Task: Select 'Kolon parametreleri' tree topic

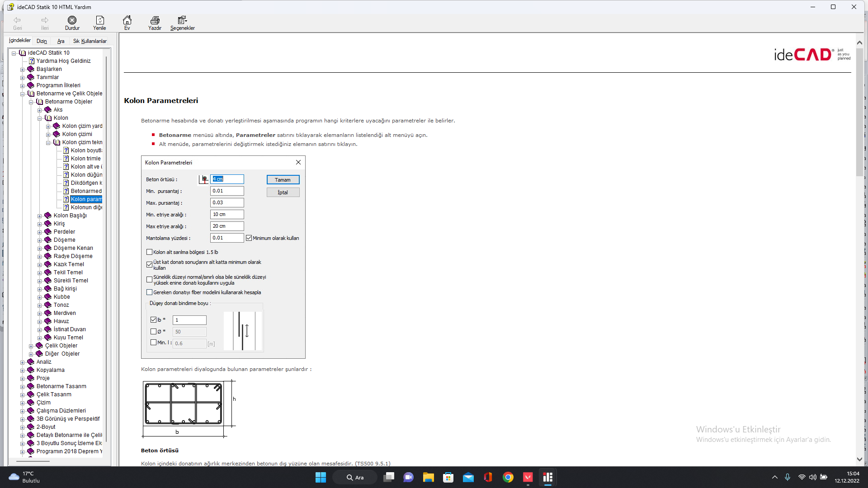Action: point(86,199)
